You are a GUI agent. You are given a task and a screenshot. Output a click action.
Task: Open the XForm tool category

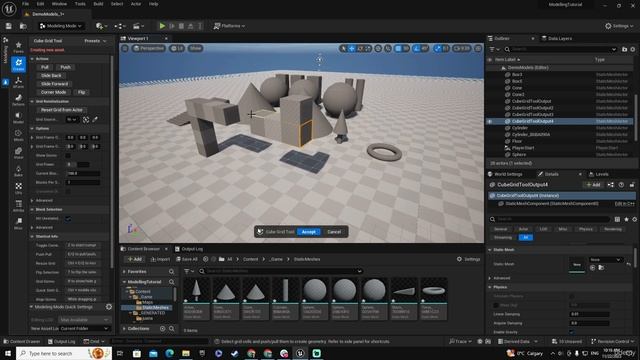pyautogui.click(x=18, y=82)
